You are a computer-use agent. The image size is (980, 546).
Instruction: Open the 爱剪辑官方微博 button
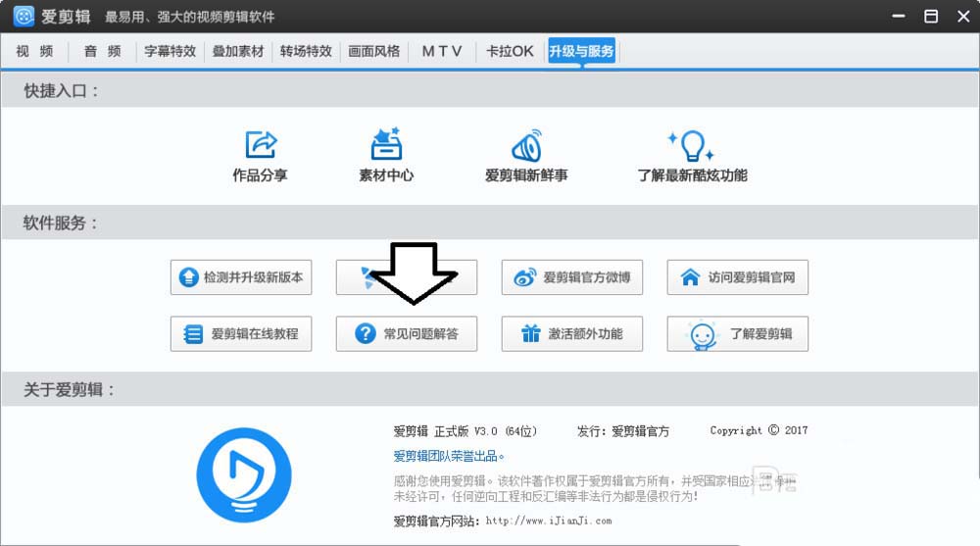[x=572, y=277]
